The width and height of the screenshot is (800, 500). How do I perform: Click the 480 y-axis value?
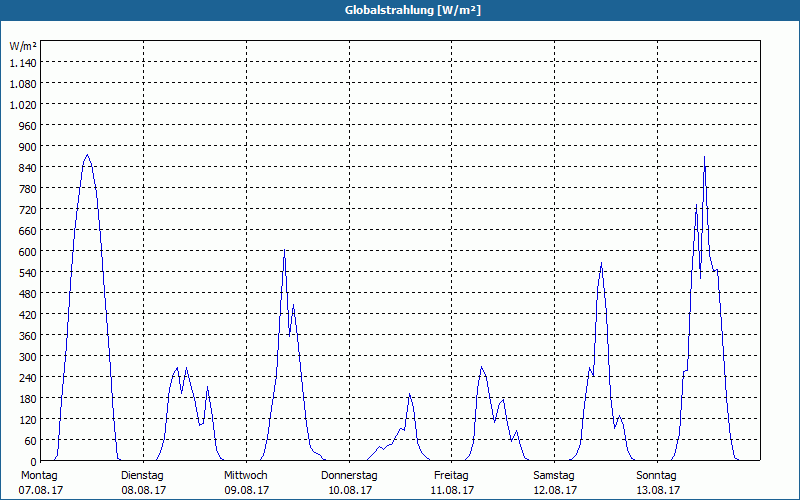pos(28,293)
